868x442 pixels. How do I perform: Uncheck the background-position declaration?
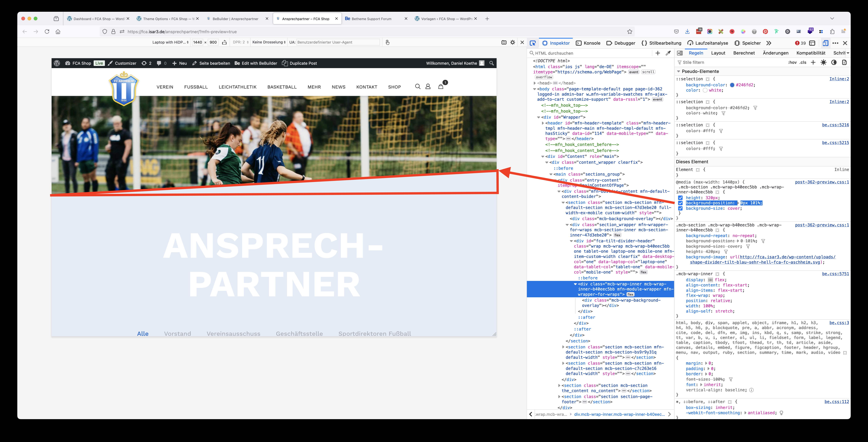(x=680, y=203)
